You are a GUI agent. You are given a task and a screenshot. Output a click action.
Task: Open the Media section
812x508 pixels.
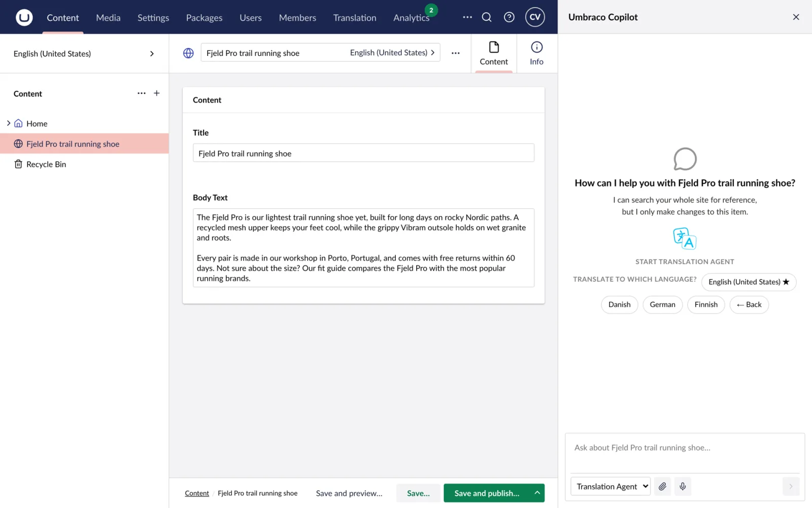(108, 18)
